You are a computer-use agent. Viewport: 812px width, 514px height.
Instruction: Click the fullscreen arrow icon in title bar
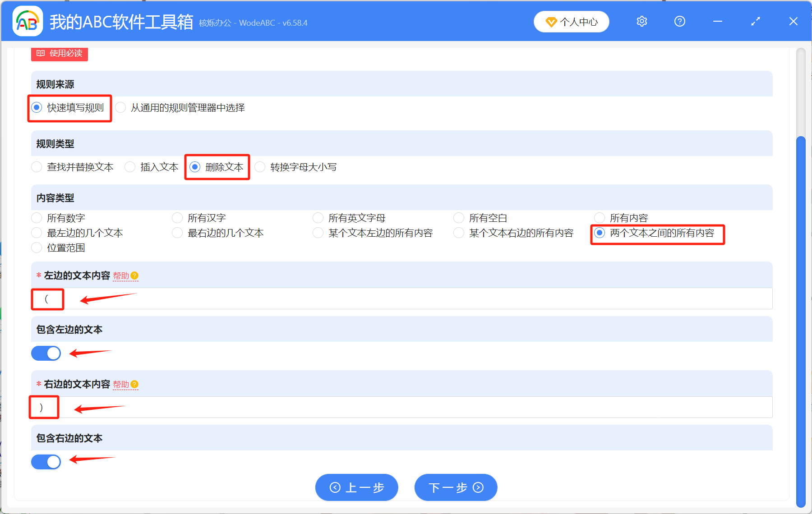[755, 21]
